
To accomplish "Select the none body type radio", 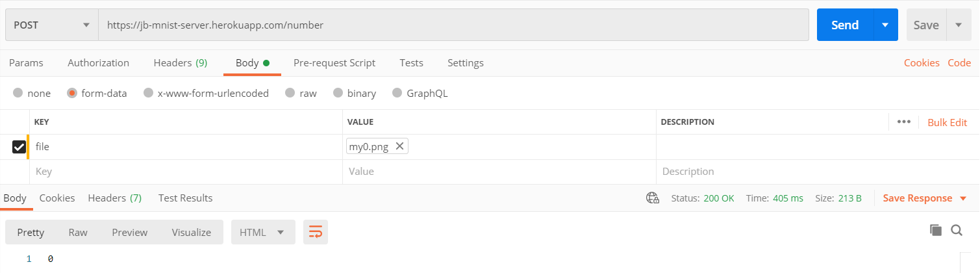I will coord(18,93).
